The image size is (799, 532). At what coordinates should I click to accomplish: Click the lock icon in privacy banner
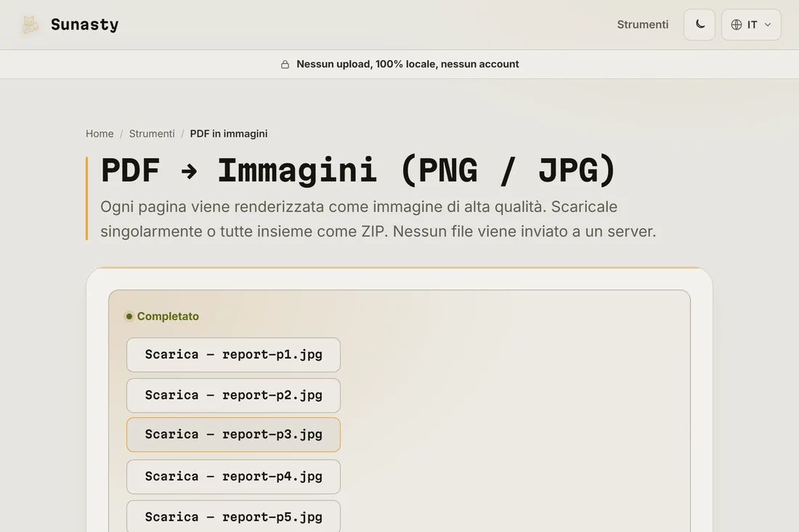[x=285, y=64]
